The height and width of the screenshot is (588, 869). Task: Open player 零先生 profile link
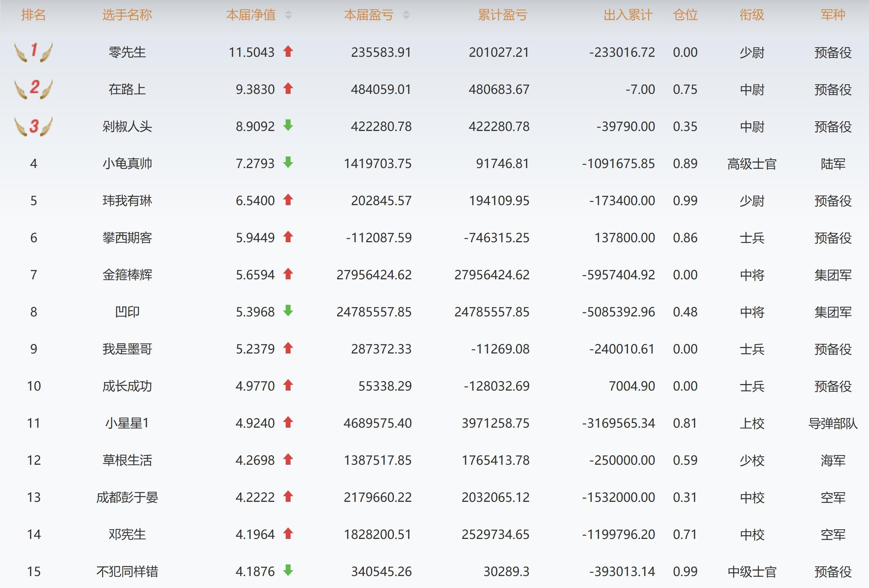pyautogui.click(x=127, y=52)
